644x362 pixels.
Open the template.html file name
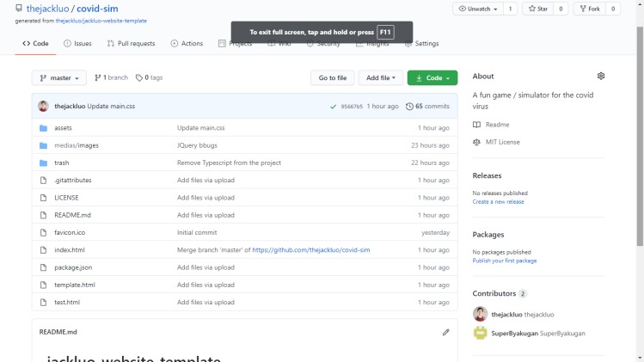(x=75, y=285)
